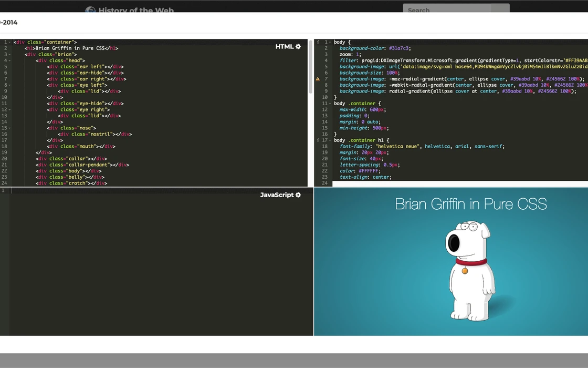Image resolution: width=588 pixels, height=368 pixels.
Task: Click the div class="ear right" line
Action: click(x=87, y=79)
